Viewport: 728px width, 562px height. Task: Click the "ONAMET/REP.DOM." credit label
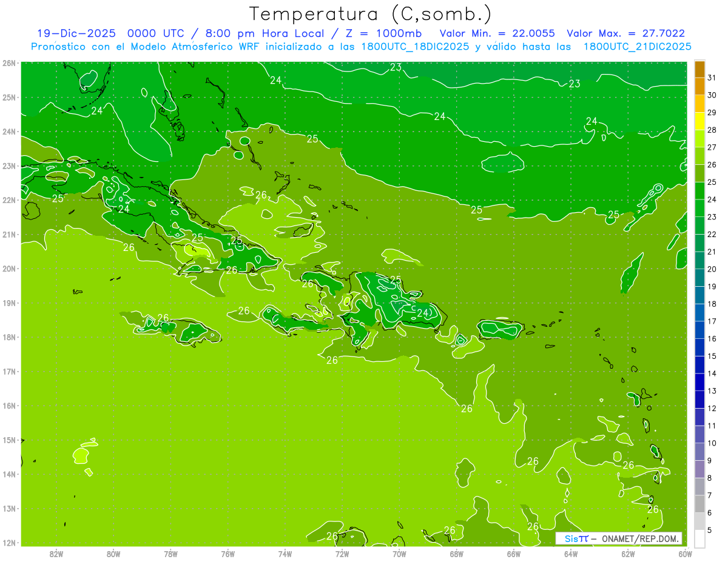tap(639, 538)
